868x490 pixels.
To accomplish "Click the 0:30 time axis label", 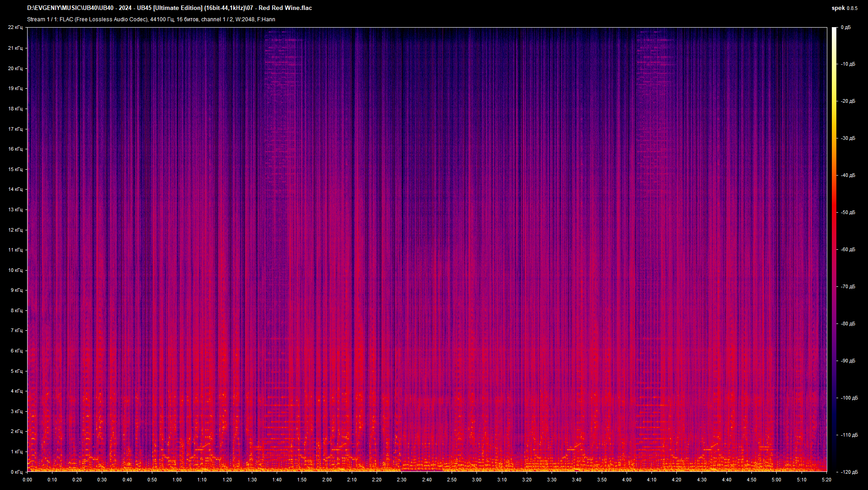I will click(102, 480).
